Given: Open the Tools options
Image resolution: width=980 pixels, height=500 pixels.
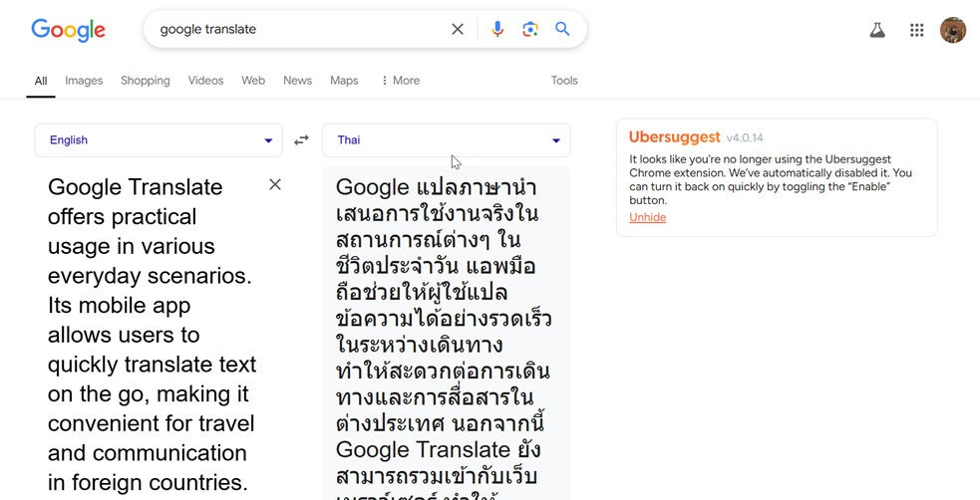Looking at the screenshot, I should pos(564,81).
